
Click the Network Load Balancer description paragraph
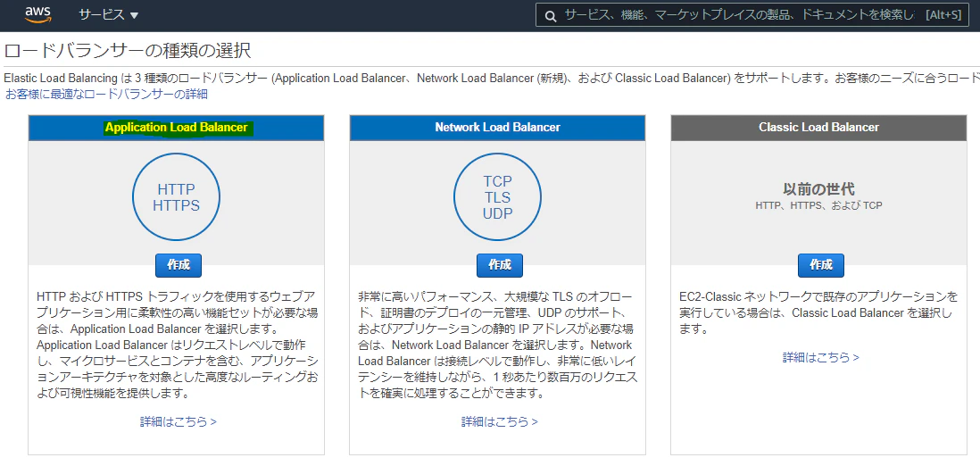pyautogui.click(x=498, y=345)
